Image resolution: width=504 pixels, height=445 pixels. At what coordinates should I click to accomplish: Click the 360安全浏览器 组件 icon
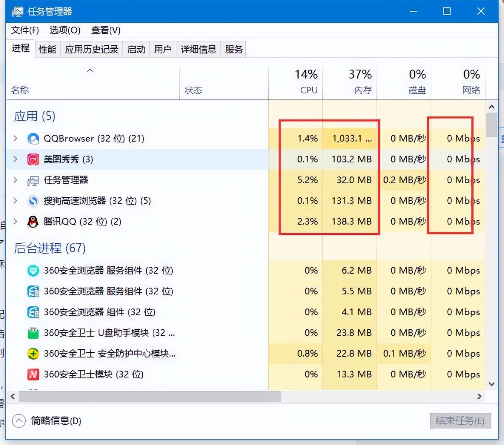tap(33, 312)
